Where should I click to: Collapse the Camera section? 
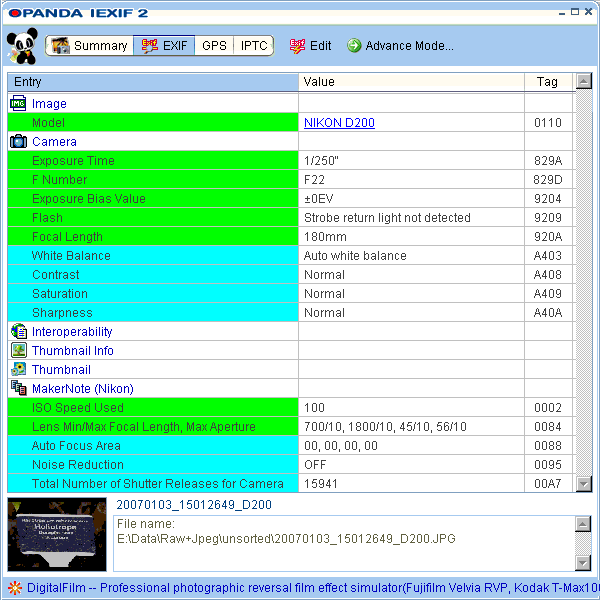(x=54, y=142)
